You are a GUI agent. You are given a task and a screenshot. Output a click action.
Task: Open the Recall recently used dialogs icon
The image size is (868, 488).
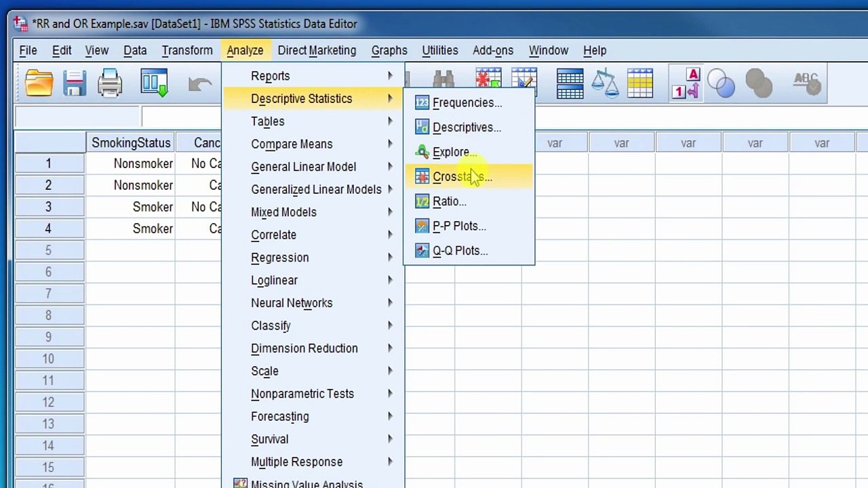click(x=154, y=83)
